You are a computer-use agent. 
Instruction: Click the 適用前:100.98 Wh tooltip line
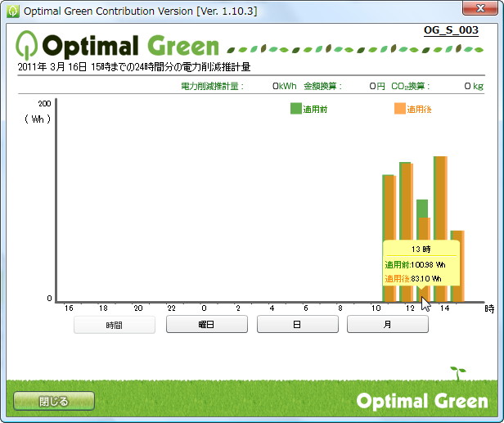click(x=415, y=265)
